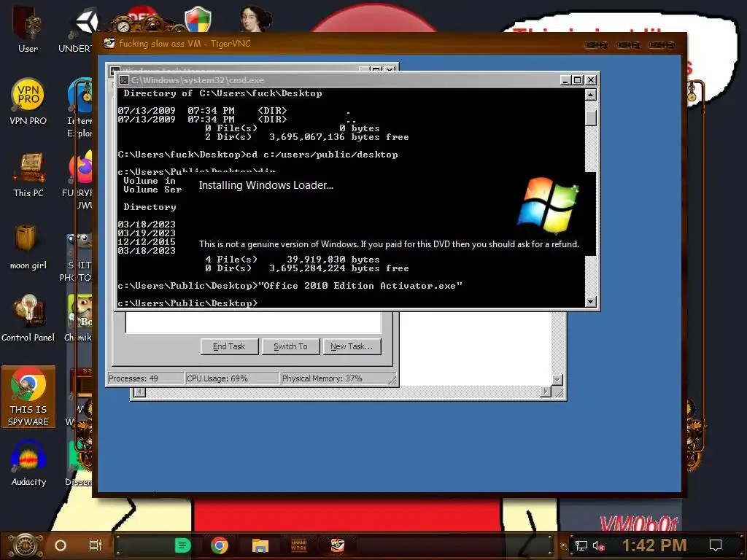The height and width of the screenshot is (560, 747).
Task: Click End Task in Task Manager
Action: tap(229, 346)
